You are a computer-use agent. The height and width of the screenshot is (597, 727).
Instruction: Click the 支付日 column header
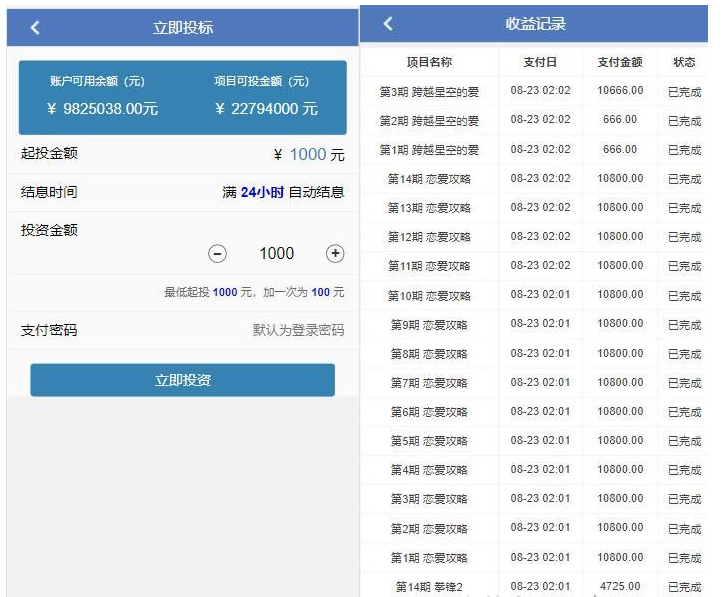pyautogui.click(x=540, y=62)
